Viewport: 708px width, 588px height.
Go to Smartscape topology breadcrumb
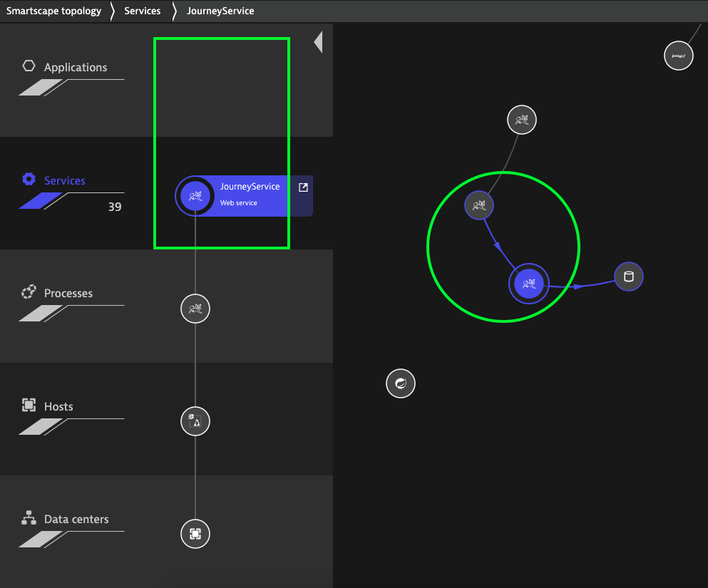pos(53,11)
